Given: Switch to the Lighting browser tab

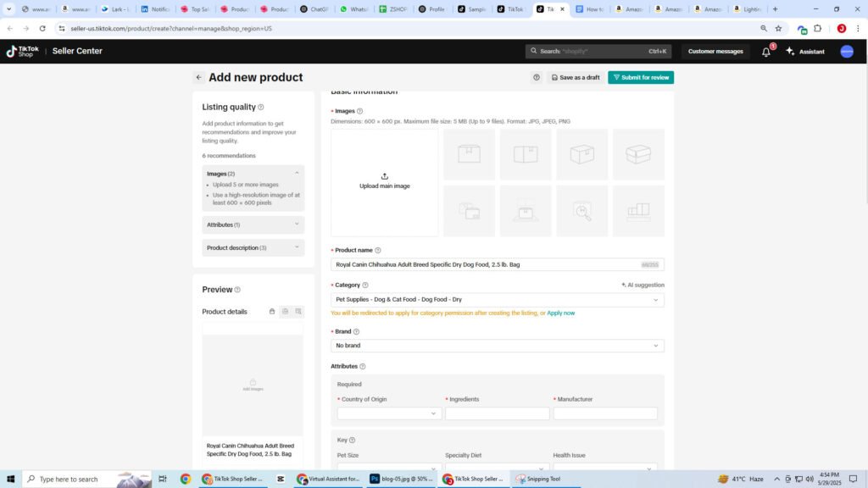Looking at the screenshot, I should point(748,8).
